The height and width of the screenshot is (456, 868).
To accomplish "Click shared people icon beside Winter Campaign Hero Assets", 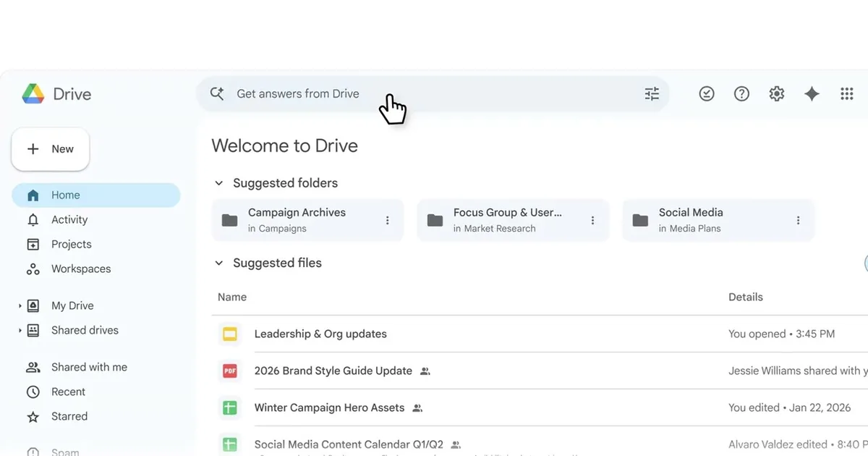I will 417,408.
